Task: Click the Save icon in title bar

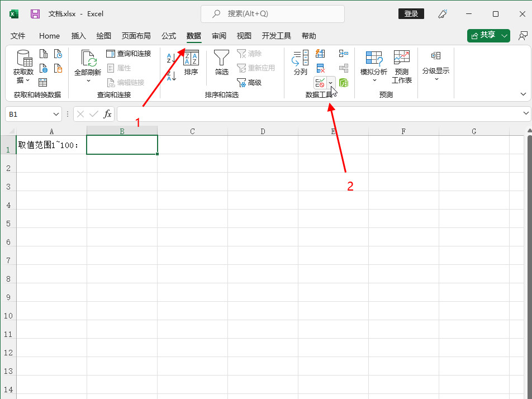Action: [x=35, y=14]
